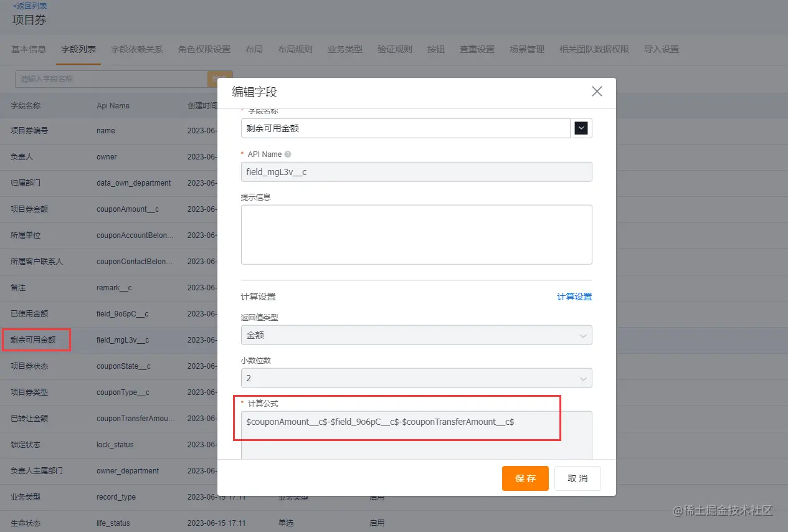788x532 pixels.
Task: Click the data_own_department Api Name cell
Action: click(134, 183)
